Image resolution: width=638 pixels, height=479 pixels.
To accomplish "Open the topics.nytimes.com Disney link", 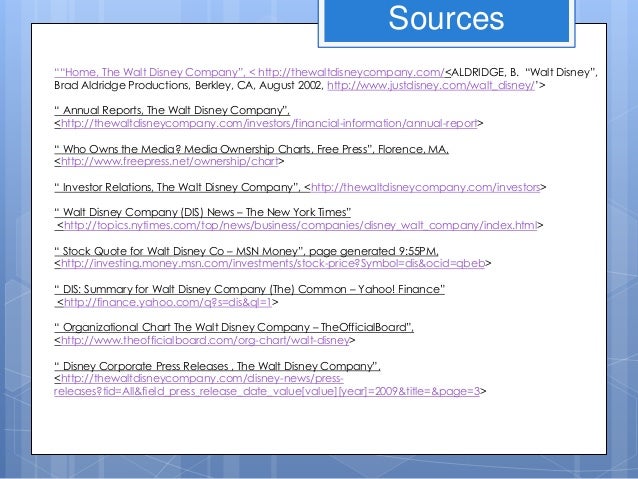I will pyautogui.click(x=301, y=225).
